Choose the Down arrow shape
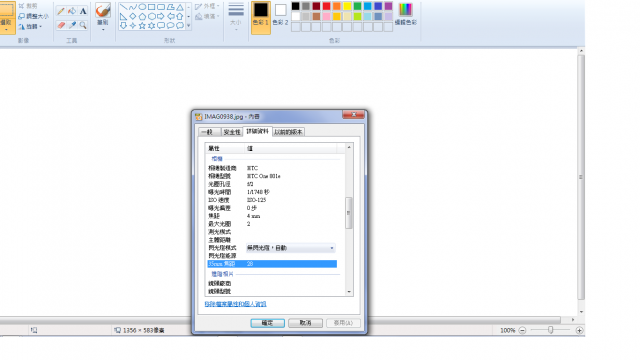Screen dimensions: 640x360 pos(123,26)
